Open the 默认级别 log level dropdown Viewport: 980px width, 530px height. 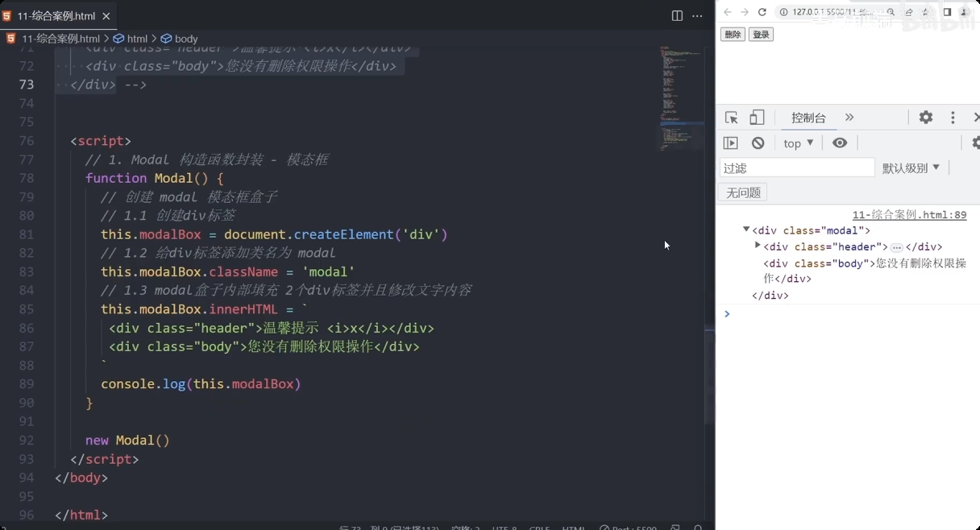coord(911,168)
